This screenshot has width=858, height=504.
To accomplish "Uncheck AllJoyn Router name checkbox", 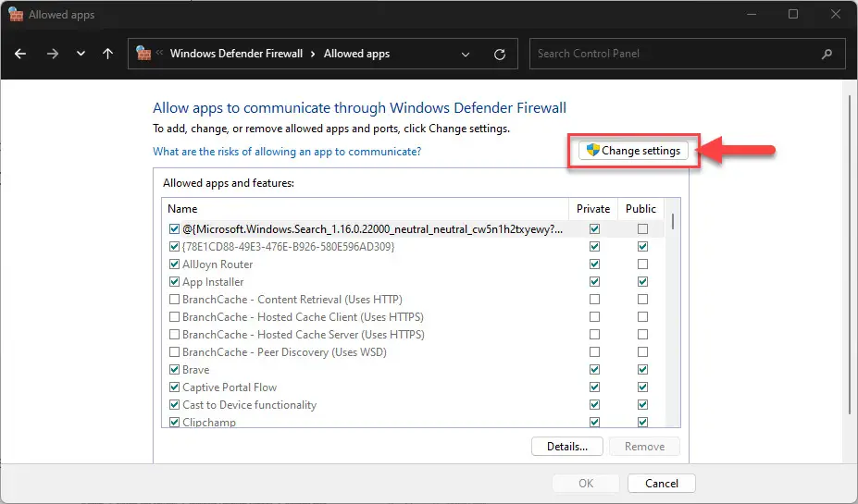I will point(174,264).
